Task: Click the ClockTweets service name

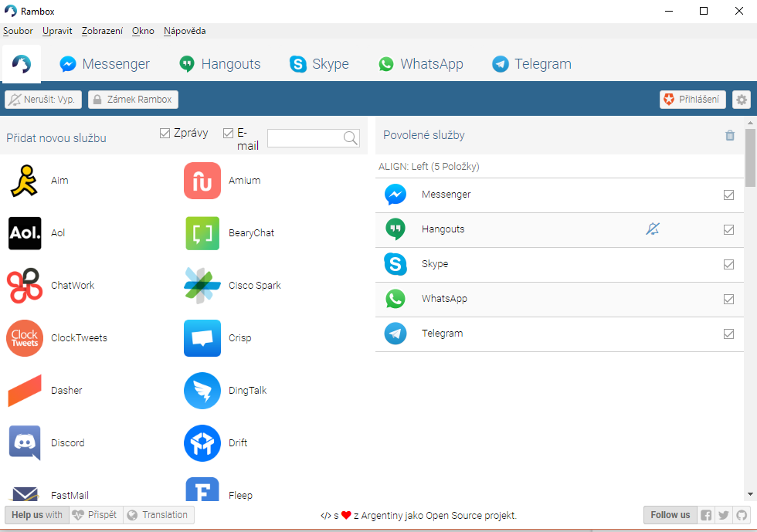Action: (79, 338)
